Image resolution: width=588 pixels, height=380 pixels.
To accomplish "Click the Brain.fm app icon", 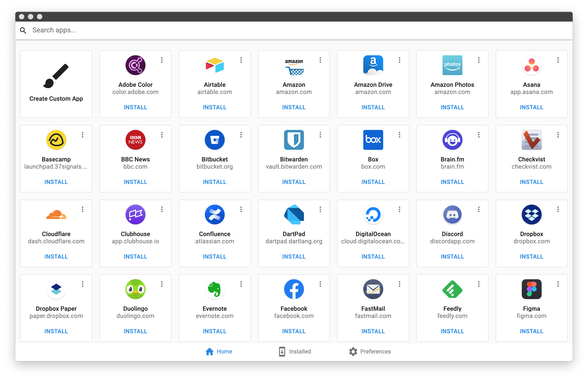I will (x=452, y=140).
